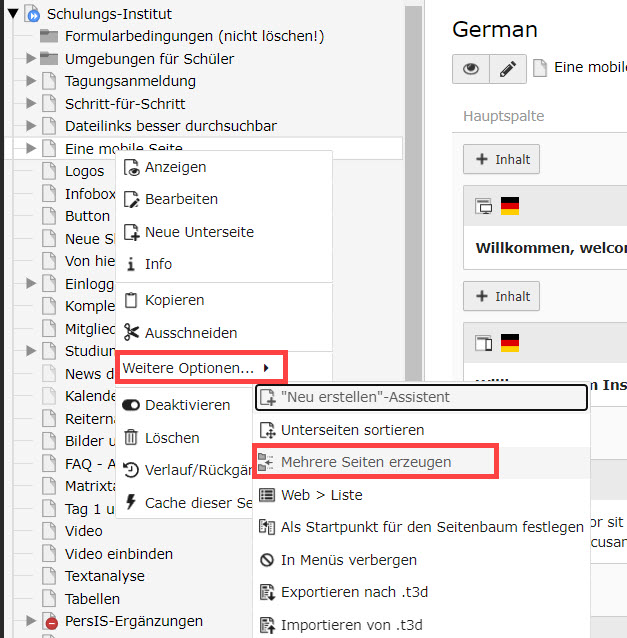Click the trash icon beside Löschen
This screenshot has width=627, height=638.
pos(131,438)
